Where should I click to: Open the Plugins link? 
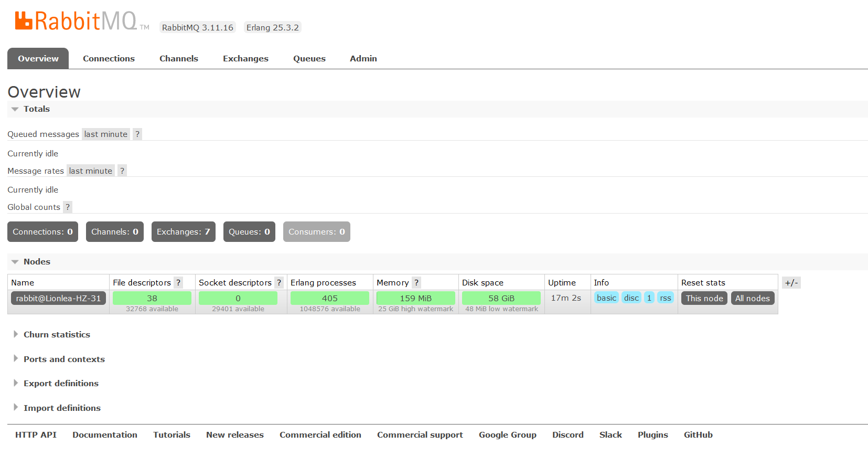tap(653, 435)
